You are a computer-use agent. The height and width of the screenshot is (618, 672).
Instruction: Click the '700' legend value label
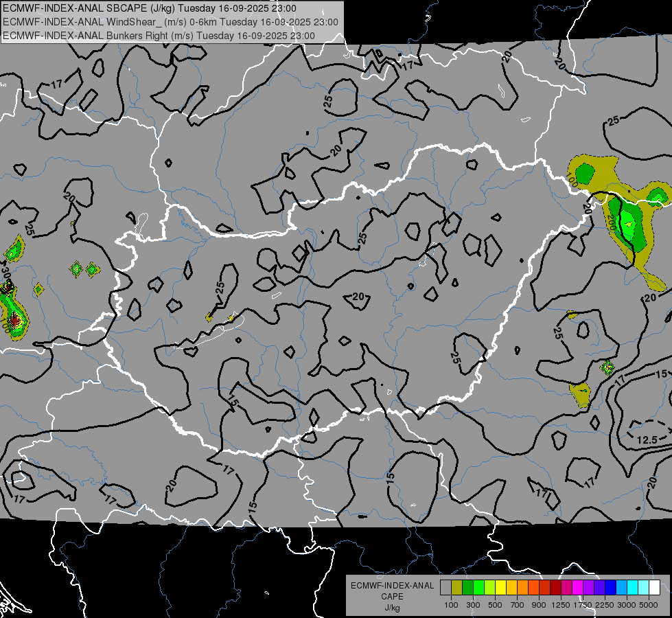[x=518, y=605]
